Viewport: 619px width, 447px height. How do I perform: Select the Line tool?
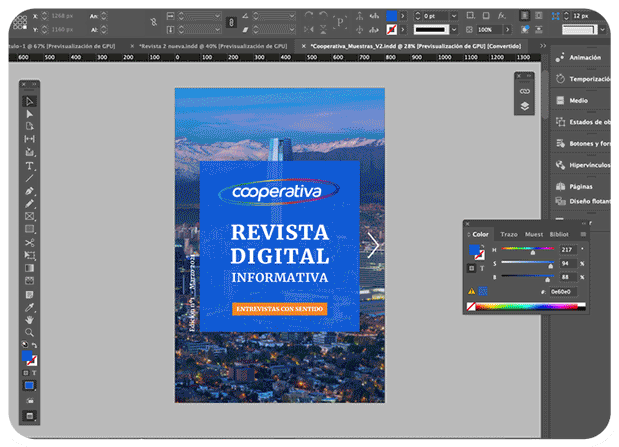29,178
